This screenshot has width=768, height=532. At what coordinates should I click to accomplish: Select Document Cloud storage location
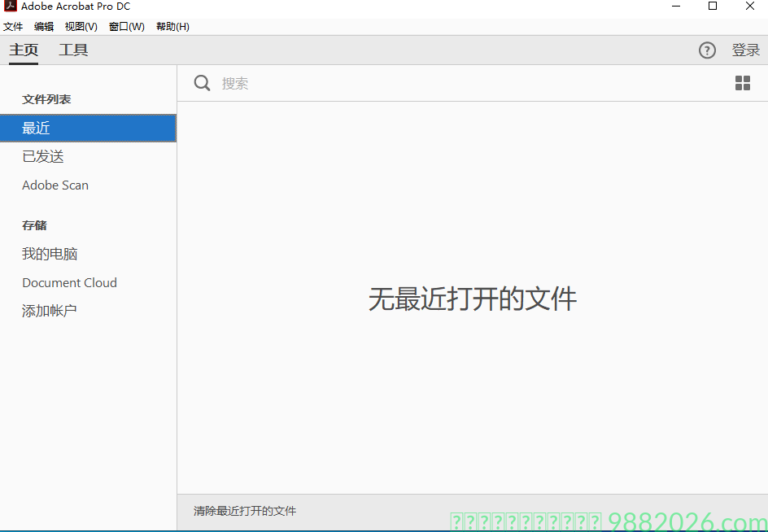coord(69,282)
